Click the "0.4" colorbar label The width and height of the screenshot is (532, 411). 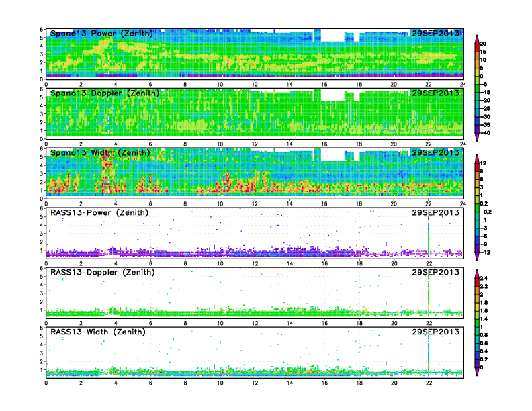[484, 351]
